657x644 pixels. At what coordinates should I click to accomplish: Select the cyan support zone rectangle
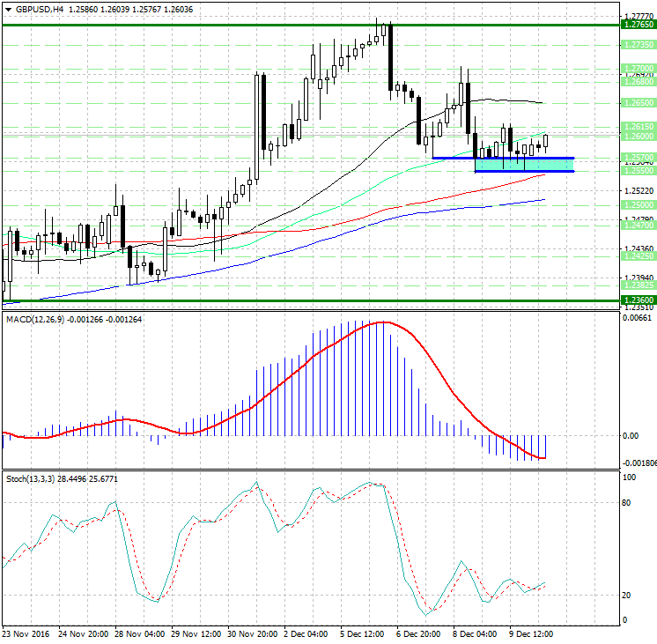[x=524, y=165]
